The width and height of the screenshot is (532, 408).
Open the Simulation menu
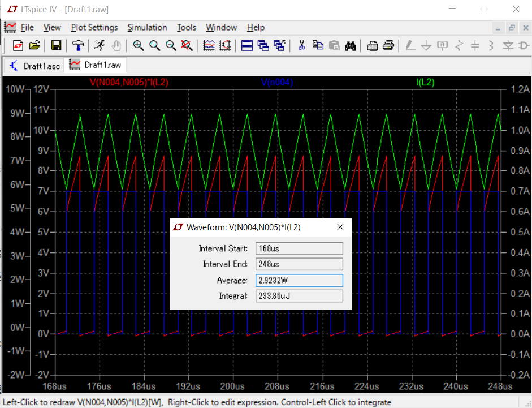tap(147, 28)
